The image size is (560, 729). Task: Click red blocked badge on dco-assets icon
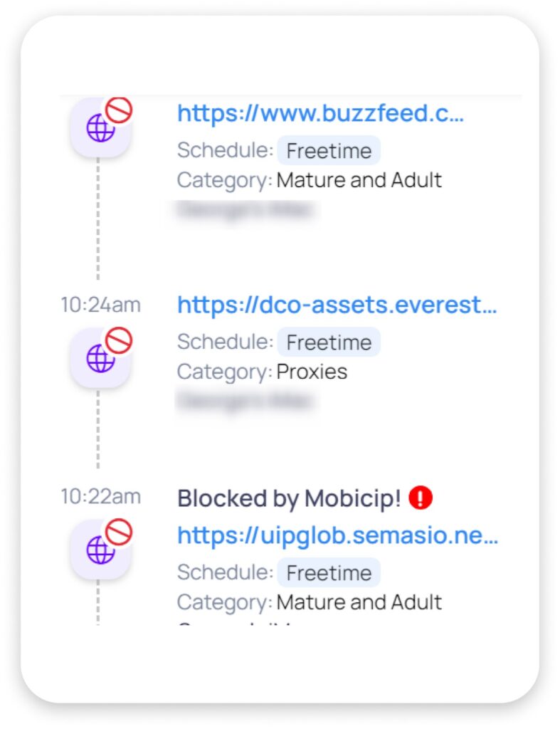point(119,340)
